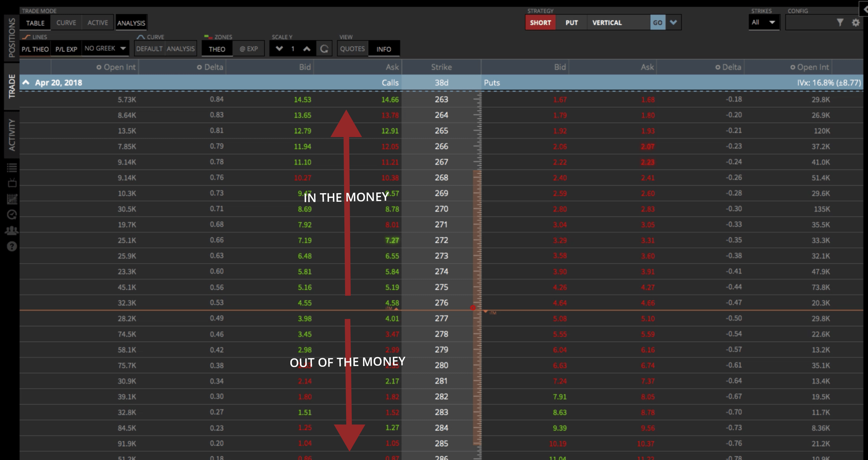Decrease Scale Y with the down arrow

279,48
